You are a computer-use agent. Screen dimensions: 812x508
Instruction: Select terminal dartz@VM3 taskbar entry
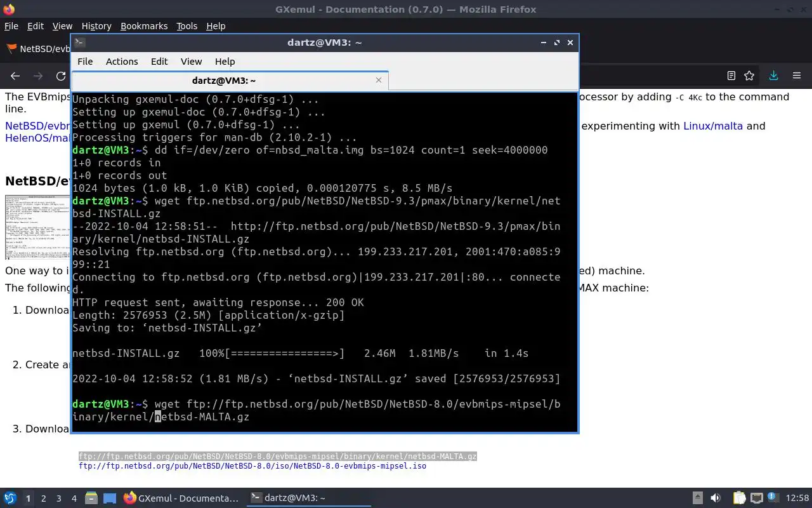click(309, 498)
